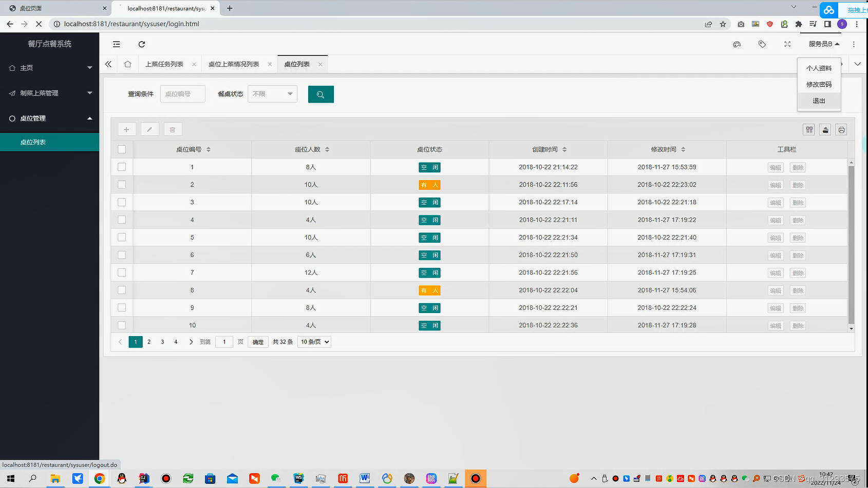Sort by 修改时间 column arrows

click(683, 149)
